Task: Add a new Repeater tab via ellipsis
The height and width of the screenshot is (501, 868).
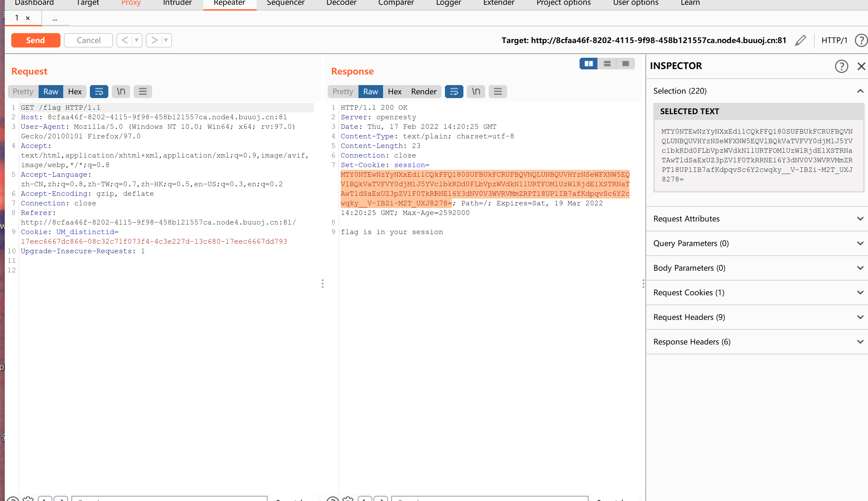Action: coord(55,18)
